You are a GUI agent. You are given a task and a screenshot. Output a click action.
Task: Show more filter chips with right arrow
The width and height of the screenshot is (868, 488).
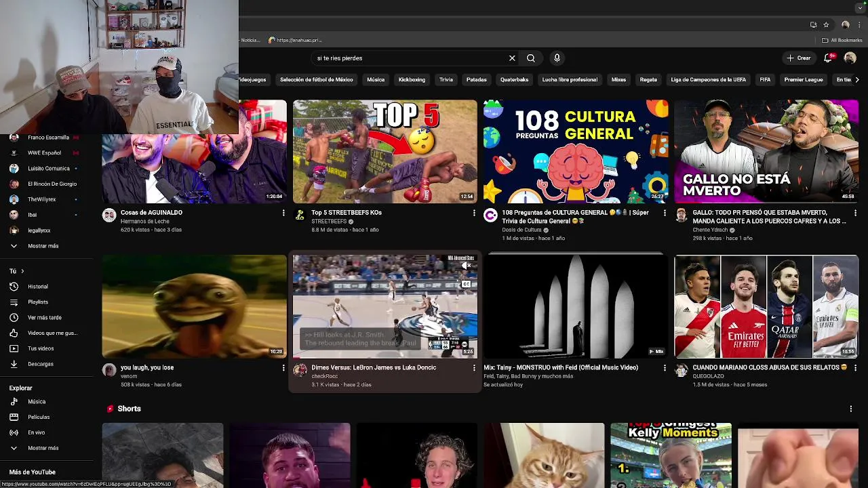click(x=857, y=80)
